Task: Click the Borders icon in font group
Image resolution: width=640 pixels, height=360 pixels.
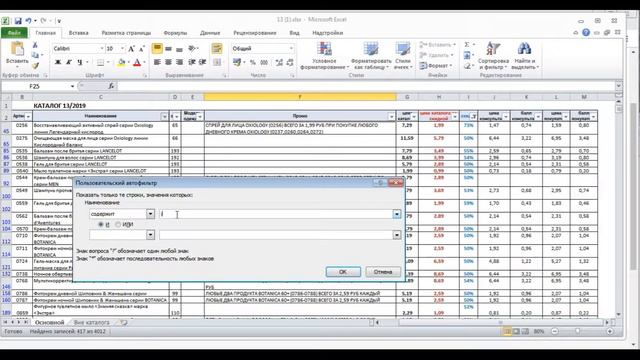Action: [x=100, y=62]
